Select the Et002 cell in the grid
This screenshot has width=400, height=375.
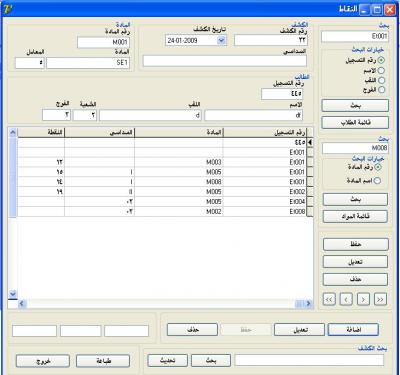[x=265, y=192]
